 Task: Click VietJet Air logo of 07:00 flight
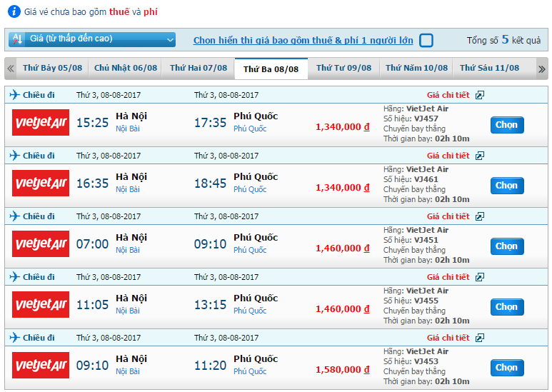[x=41, y=244]
